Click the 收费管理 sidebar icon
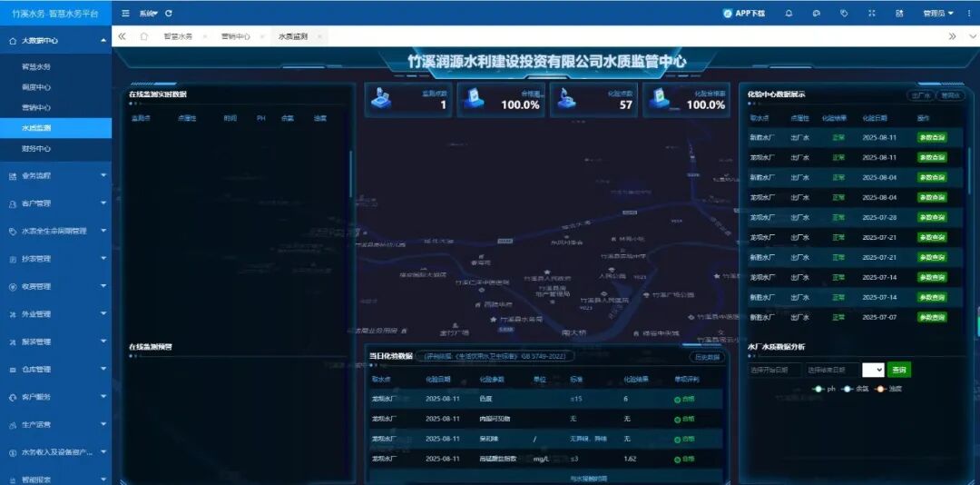This screenshot has height=485, width=980. tap(13, 287)
